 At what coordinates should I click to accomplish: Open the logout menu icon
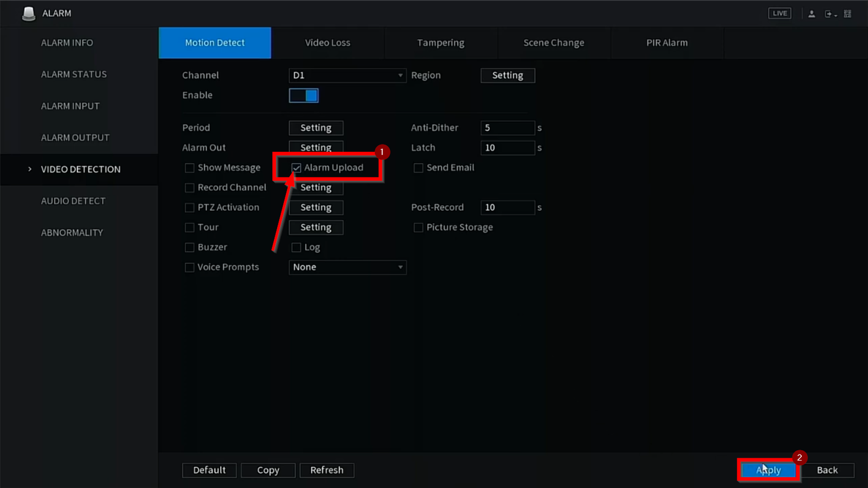click(829, 14)
